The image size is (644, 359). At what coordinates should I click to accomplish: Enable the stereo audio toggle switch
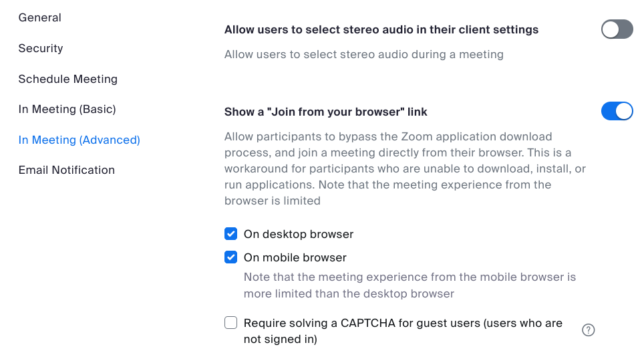(617, 29)
